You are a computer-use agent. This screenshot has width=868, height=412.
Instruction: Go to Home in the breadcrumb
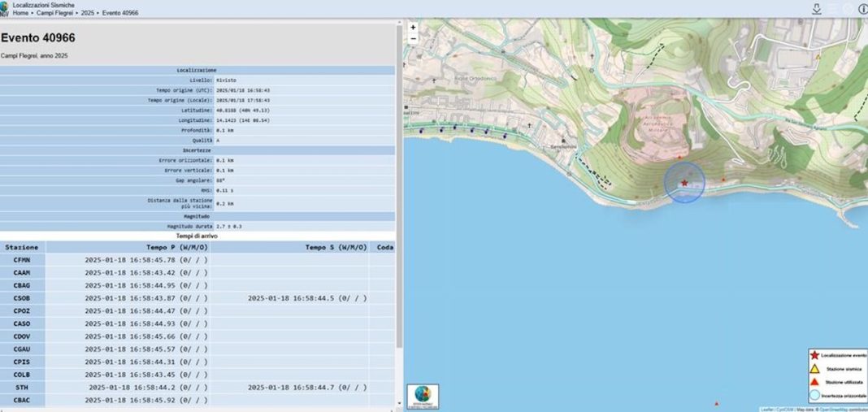coord(21,14)
